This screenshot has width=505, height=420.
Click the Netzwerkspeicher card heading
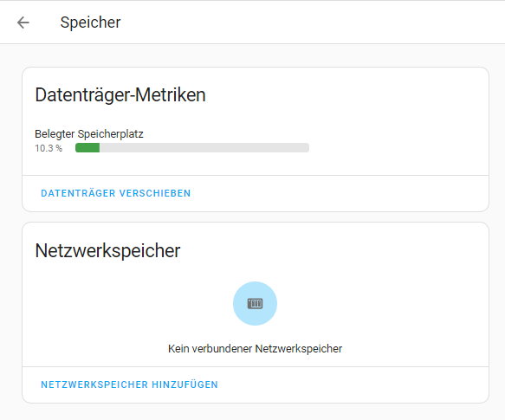(107, 250)
